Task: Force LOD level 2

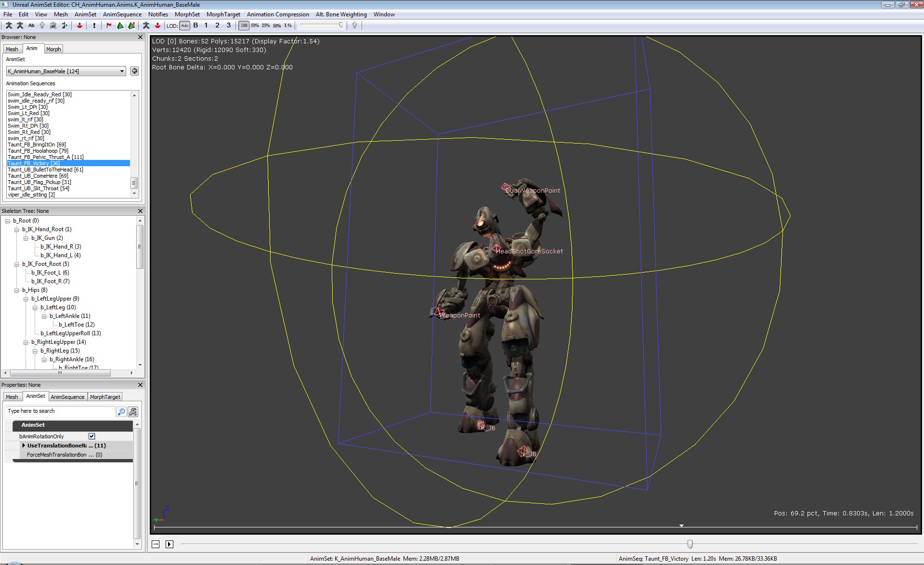Action: click(x=217, y=26)
